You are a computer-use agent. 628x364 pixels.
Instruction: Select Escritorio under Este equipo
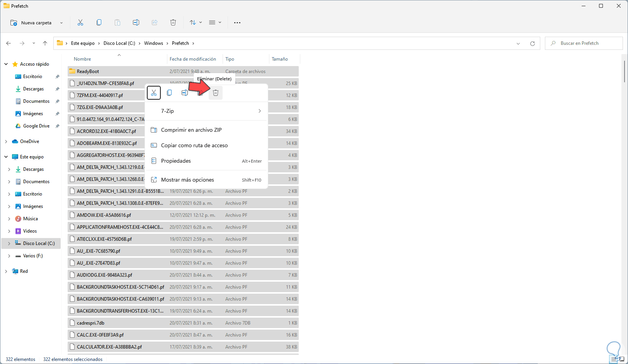point(32,194)
